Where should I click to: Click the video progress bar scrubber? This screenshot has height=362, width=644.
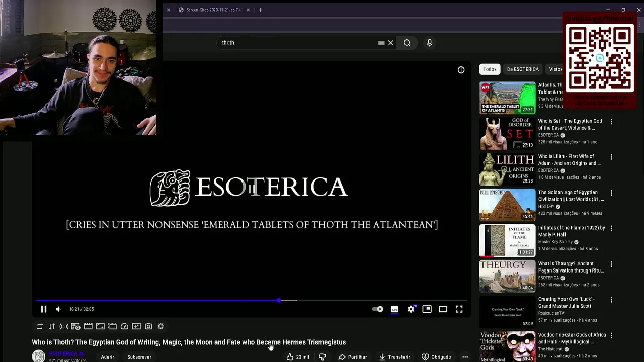click(x=279, y=300)
